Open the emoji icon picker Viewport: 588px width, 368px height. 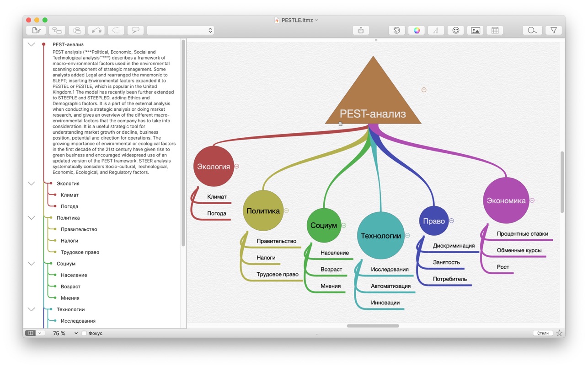pos(456,30)
